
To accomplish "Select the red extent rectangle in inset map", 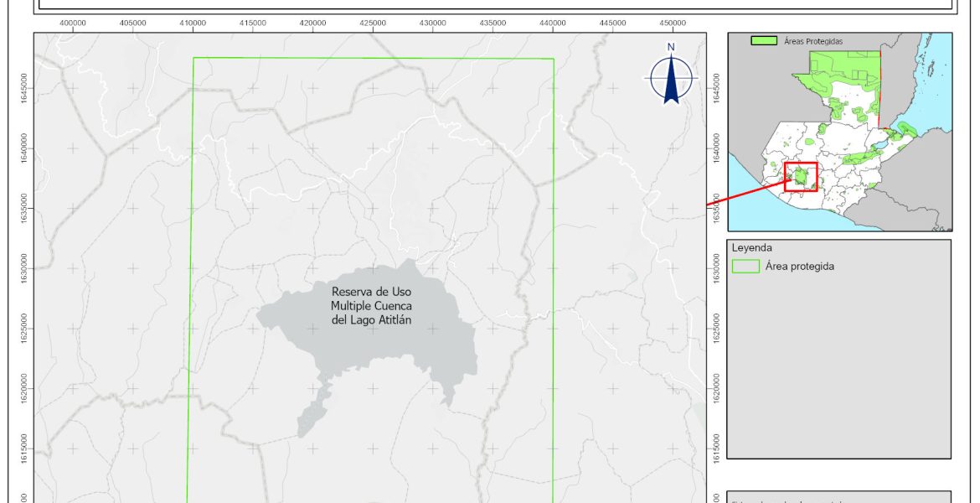I will pos(801,177).
